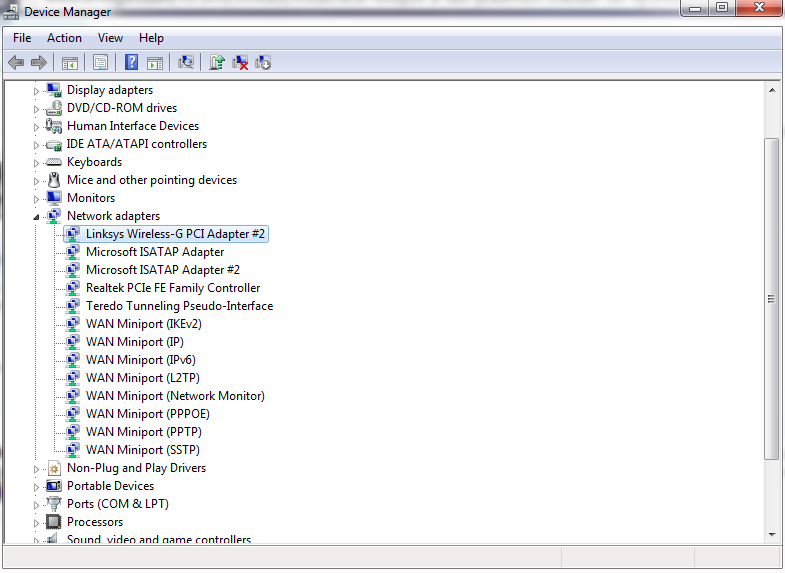Click the scrollbar down arrow
Image resolution: width=785 pixels, height=573 pixels.
pos(771,534)
